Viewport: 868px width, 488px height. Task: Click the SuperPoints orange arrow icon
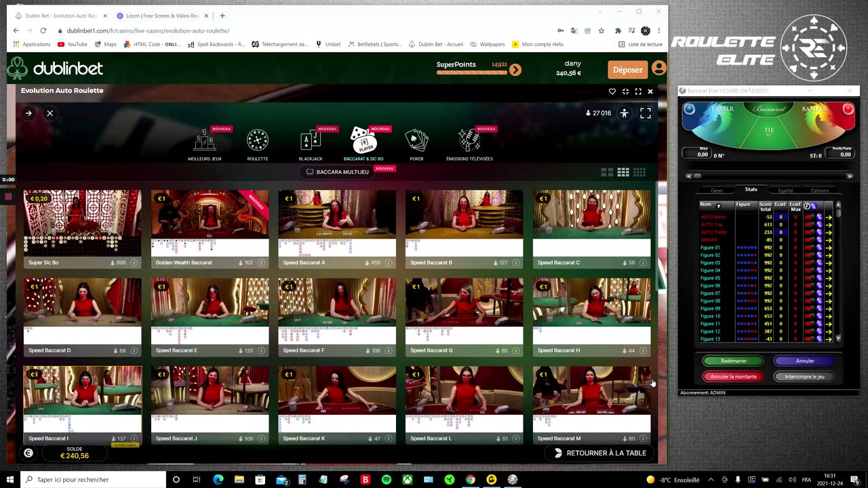pos(515,70)
